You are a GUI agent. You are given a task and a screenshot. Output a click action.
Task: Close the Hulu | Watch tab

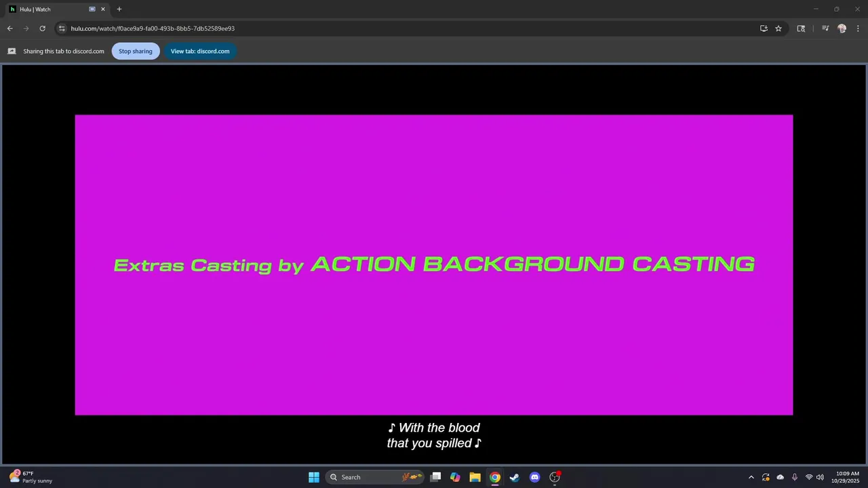tap(103, 9)
